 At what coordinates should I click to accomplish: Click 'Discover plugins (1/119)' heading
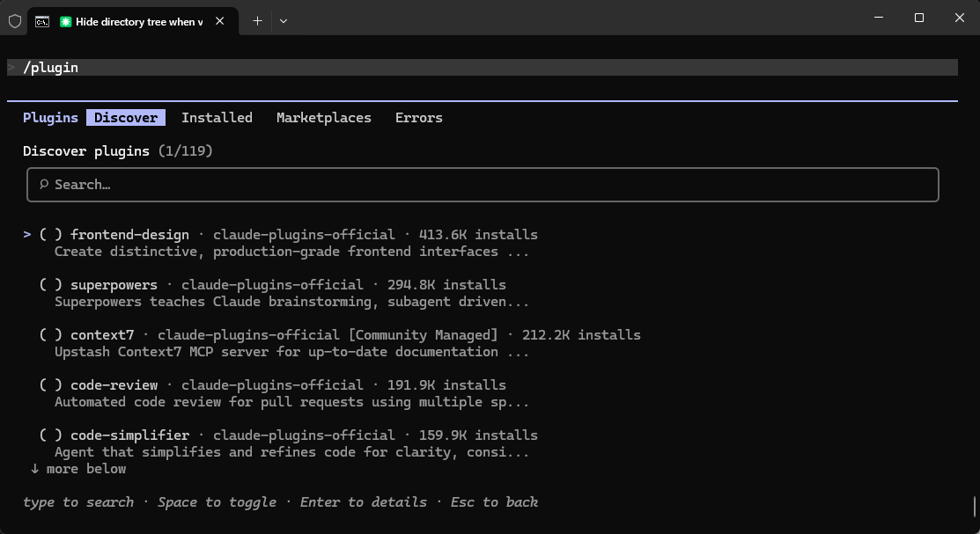117,151
